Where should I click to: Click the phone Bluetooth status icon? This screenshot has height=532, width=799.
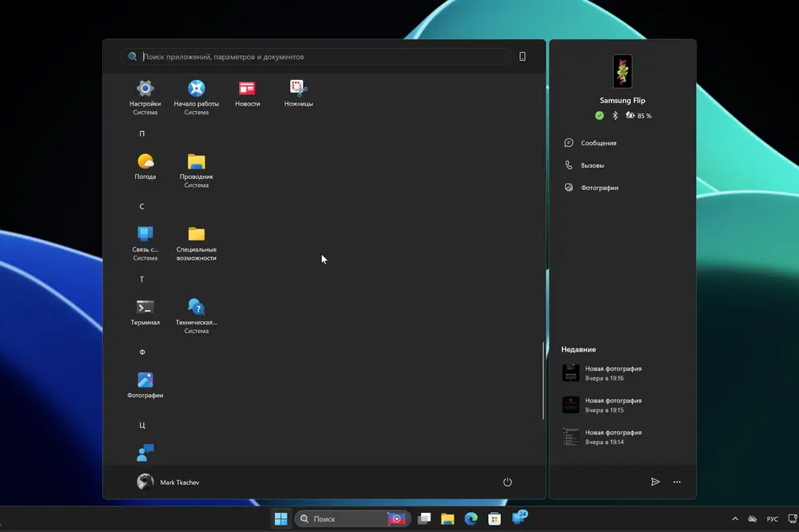pyautogui.click(x=615, y=116)
